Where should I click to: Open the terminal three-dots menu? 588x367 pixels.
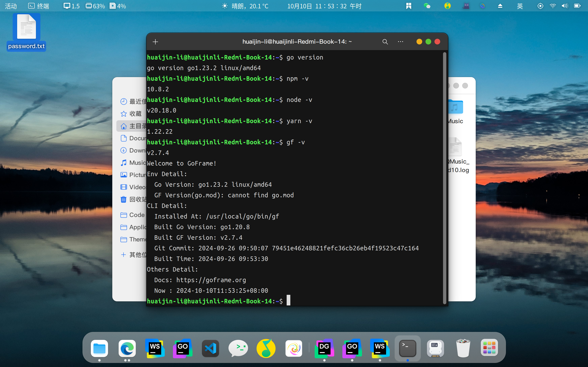tap(400, 42)
